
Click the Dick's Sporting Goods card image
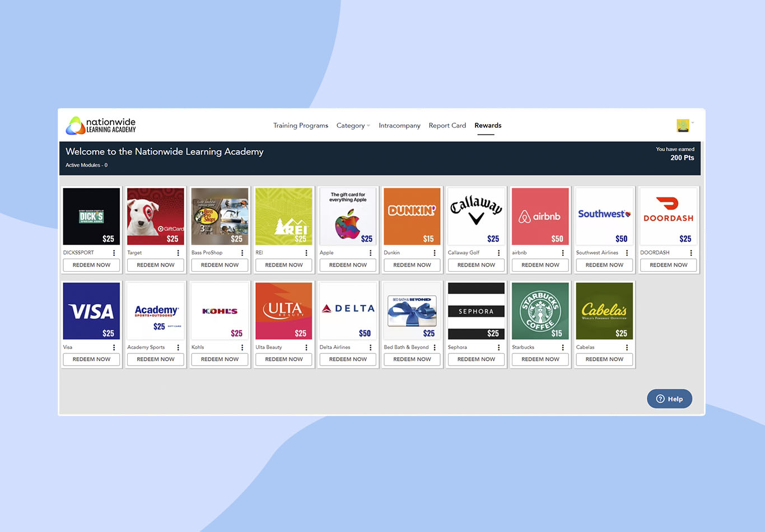[x=91, y=216]
